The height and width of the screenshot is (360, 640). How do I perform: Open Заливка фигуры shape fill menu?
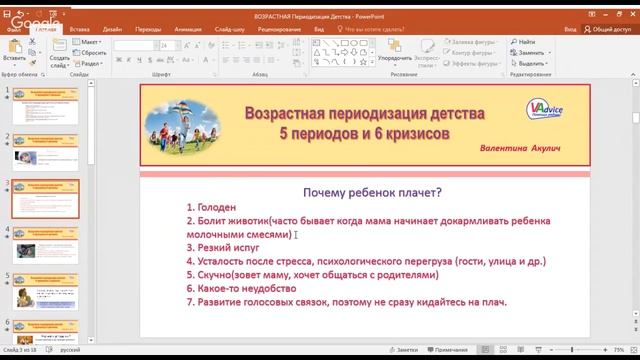coord(470,42)
